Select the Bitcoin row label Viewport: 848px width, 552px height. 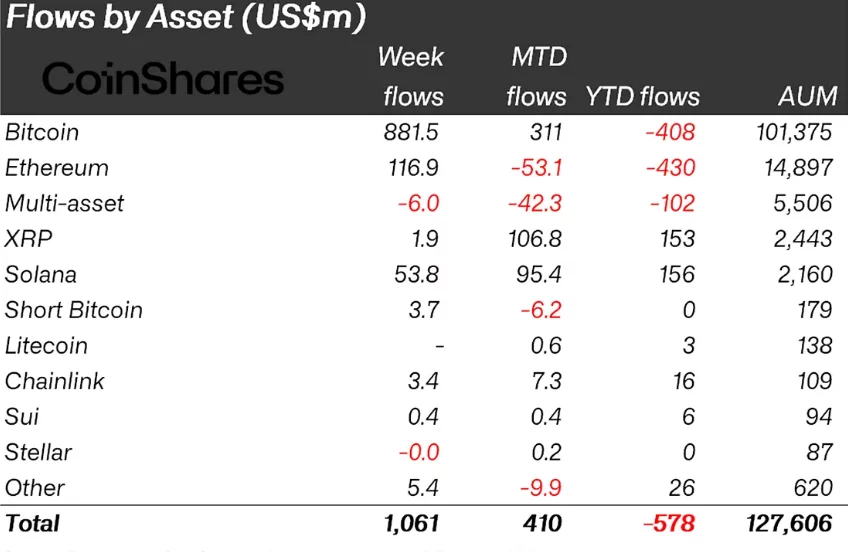click(x=42, y=132)
